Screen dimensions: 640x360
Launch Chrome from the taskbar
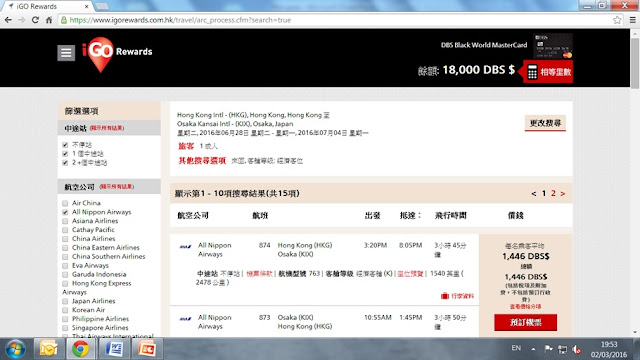click(x=80, y=349)
